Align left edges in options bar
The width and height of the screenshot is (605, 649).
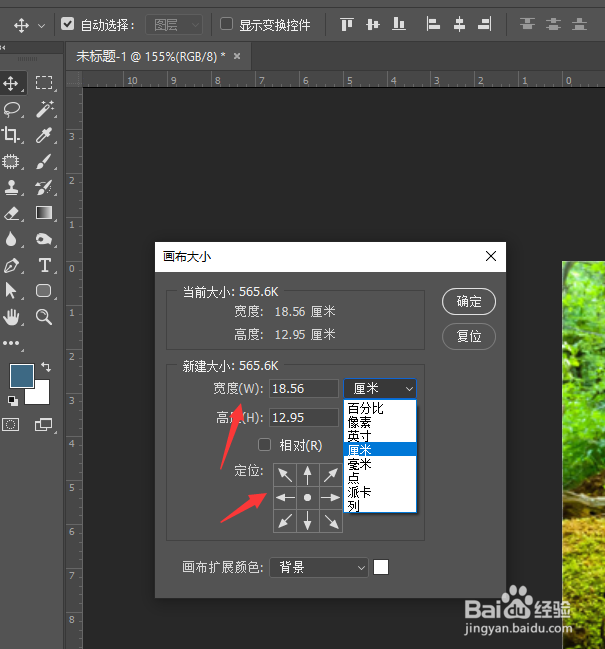click(433, 24)
